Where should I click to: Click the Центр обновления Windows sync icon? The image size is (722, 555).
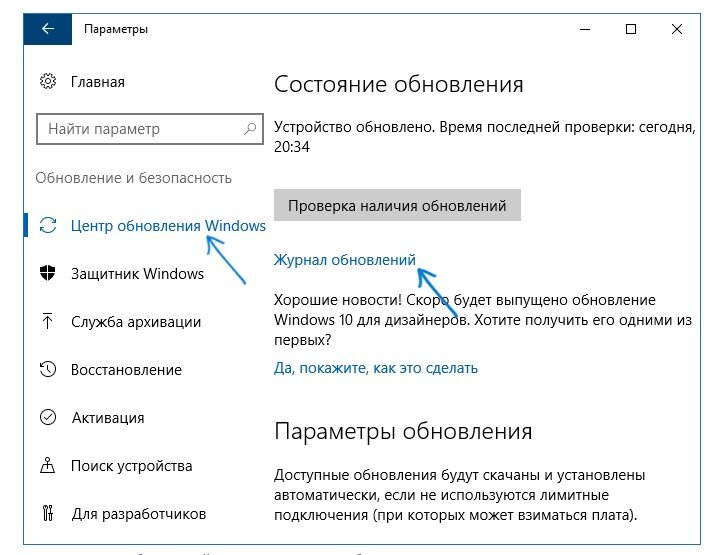(x=48, y=225)
